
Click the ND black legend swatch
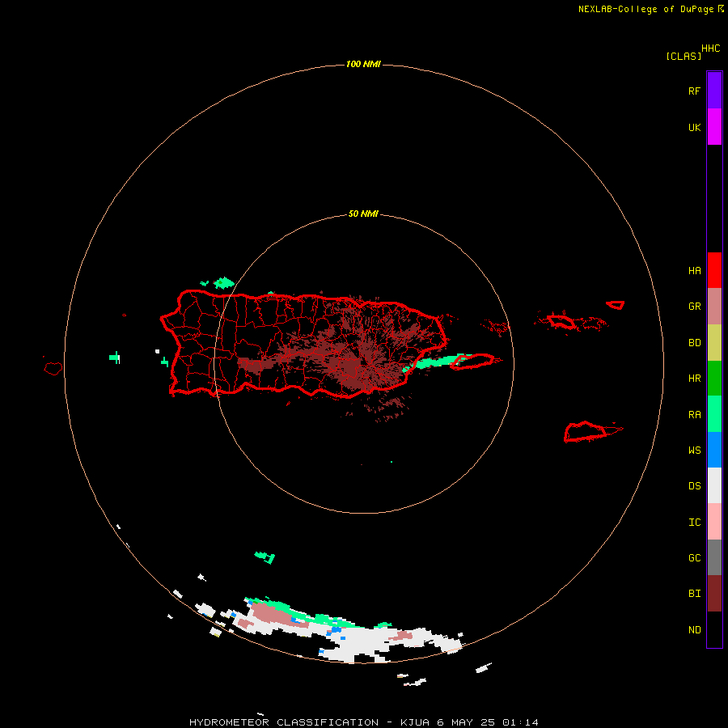(x=714, y=629)
